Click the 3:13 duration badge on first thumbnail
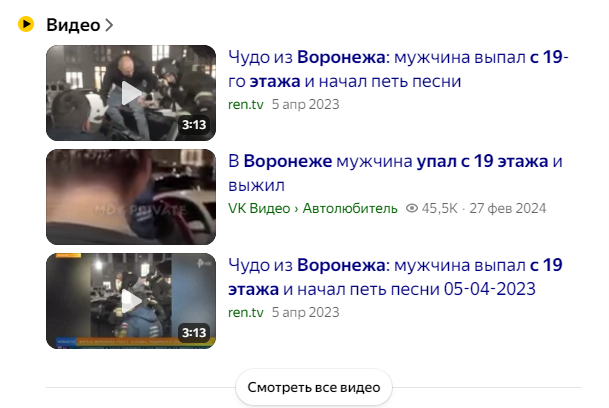 click(x=194, y=125)
